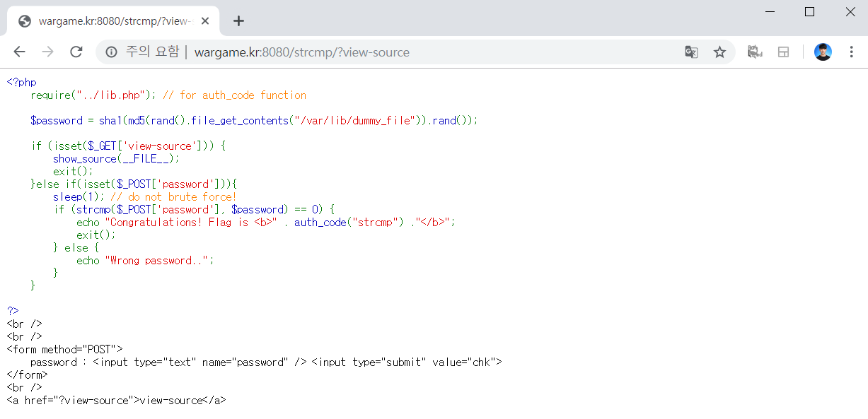Go back to the previous page
The width and height of the screenshot is (868, 419).
coord(19,52)
